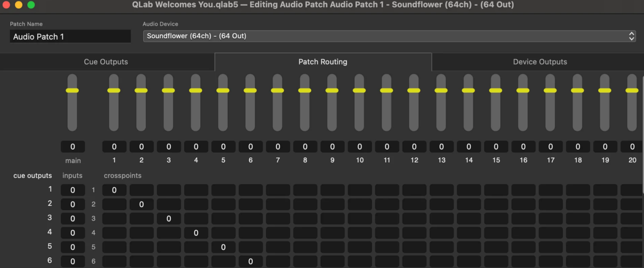This screenshot has height=268, width=644.
Task: Click the 'Patch Name' label
Action: pyautogui.click(x=26, y=24)
